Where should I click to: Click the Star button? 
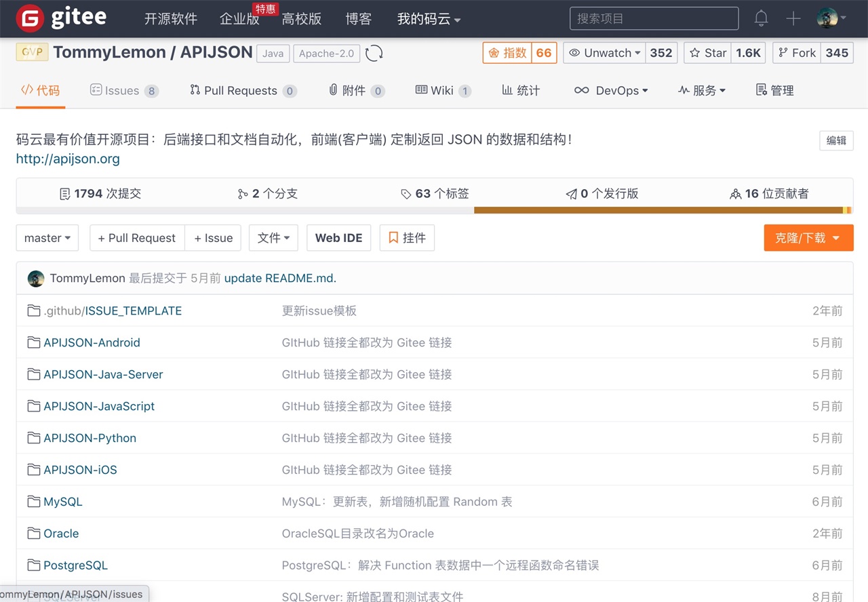[x=707, y=53]
